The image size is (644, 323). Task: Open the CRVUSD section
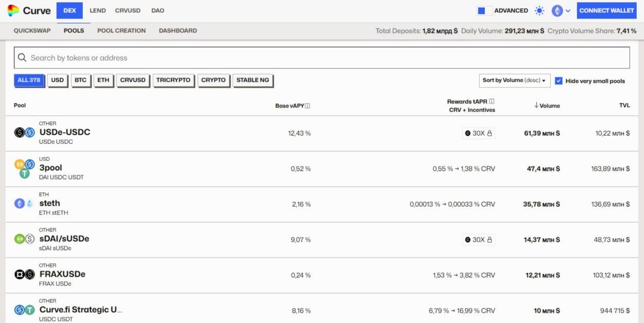128,10
